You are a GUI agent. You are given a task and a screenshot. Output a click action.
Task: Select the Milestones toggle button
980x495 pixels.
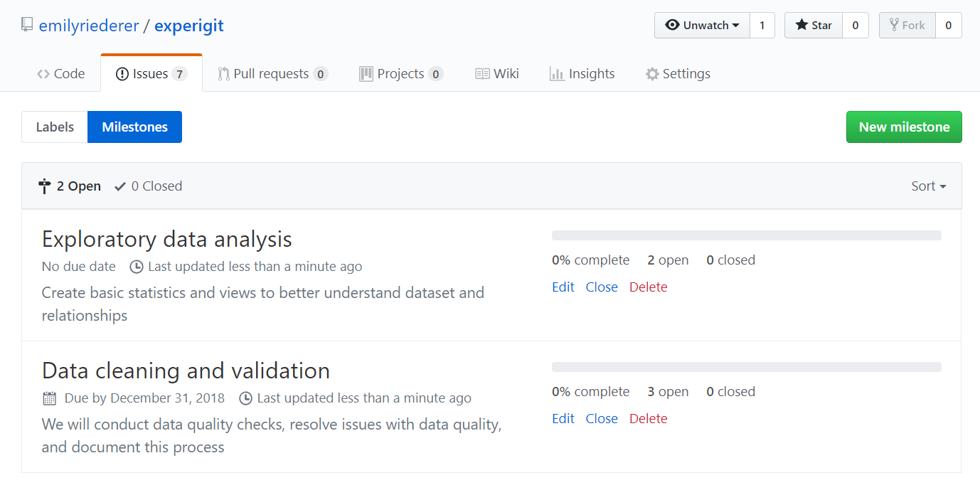pos(134,127)
